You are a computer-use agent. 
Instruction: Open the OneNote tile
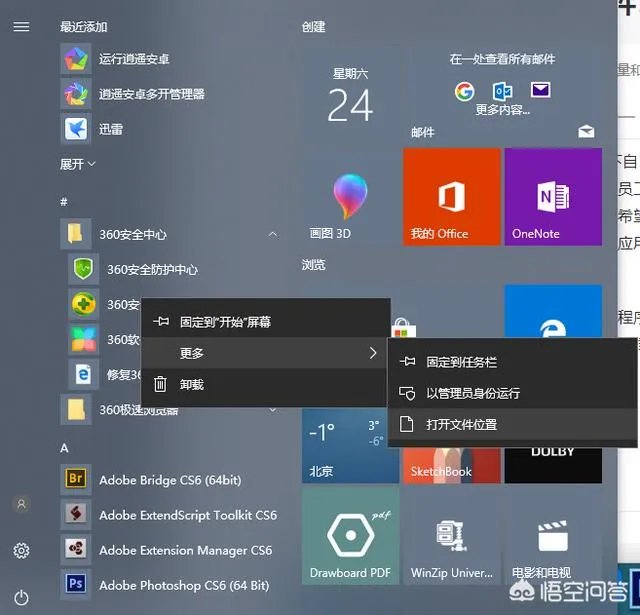click(553, 197)
